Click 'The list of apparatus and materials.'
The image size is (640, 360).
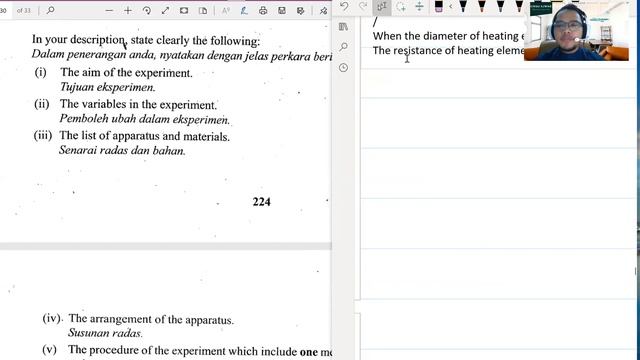[x=144, y=136]
